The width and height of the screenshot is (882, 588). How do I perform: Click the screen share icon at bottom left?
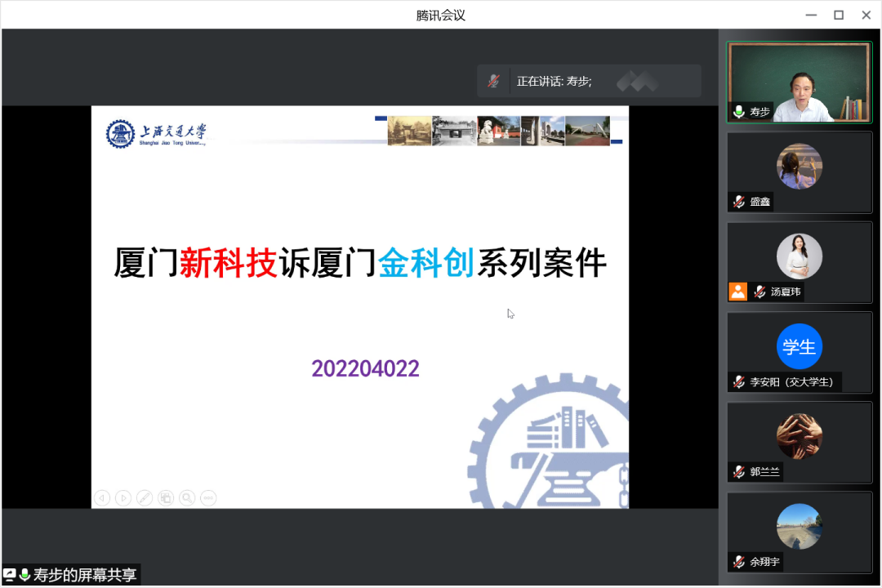tap(10, 574)
